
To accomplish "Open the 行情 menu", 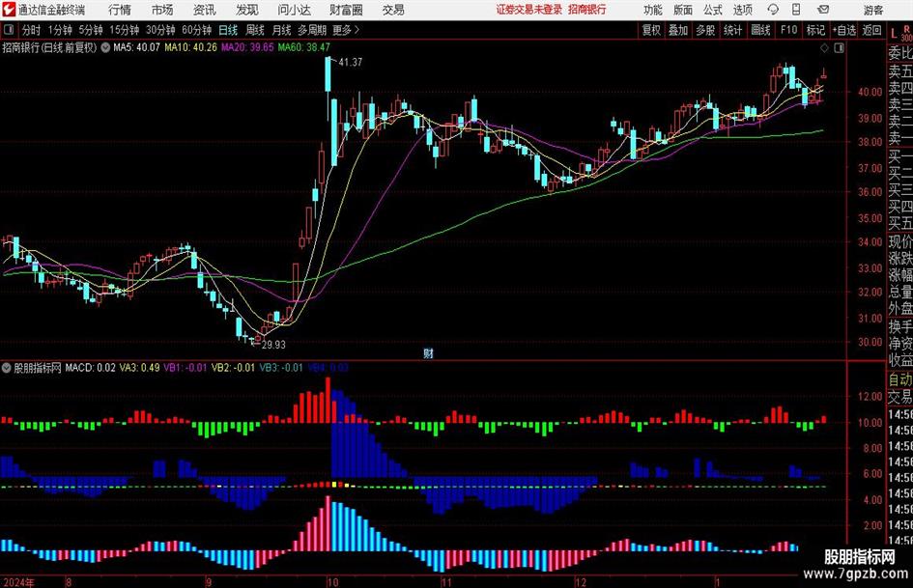I will tap(120, 10).
